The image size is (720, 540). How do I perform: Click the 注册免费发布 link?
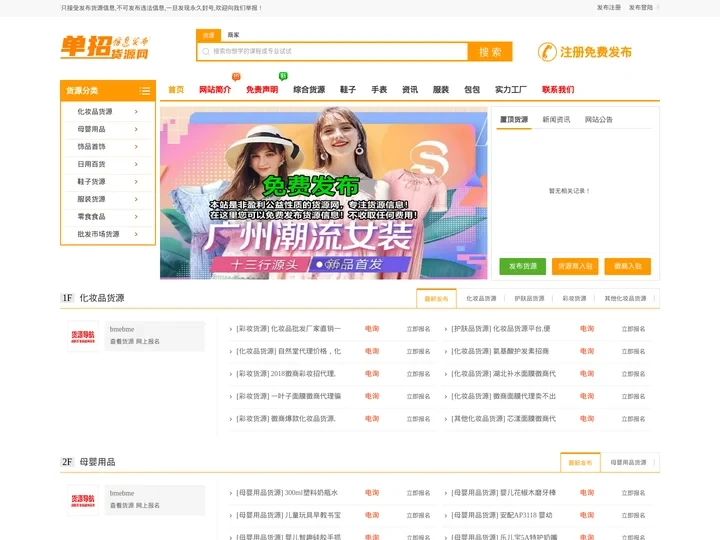point(596,52)
